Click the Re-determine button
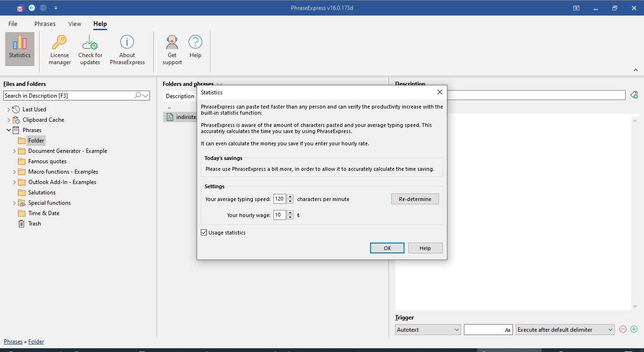Screen dimensions: 644x352 click(415, 199)
